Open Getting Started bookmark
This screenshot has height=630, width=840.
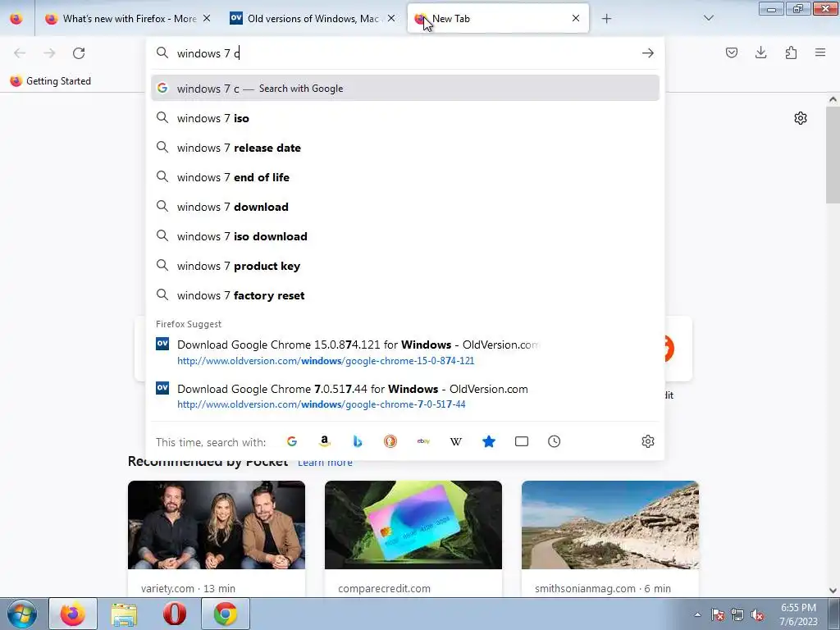pyautogui.click(x=50, y=81)
